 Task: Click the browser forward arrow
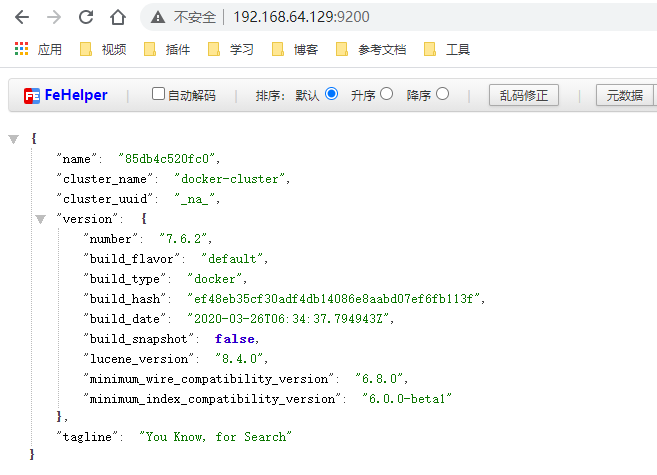(54, 17)
